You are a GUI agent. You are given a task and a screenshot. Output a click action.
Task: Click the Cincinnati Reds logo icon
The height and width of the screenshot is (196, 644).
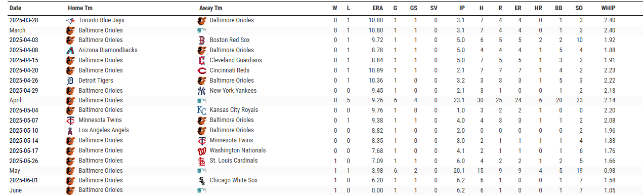201,71
